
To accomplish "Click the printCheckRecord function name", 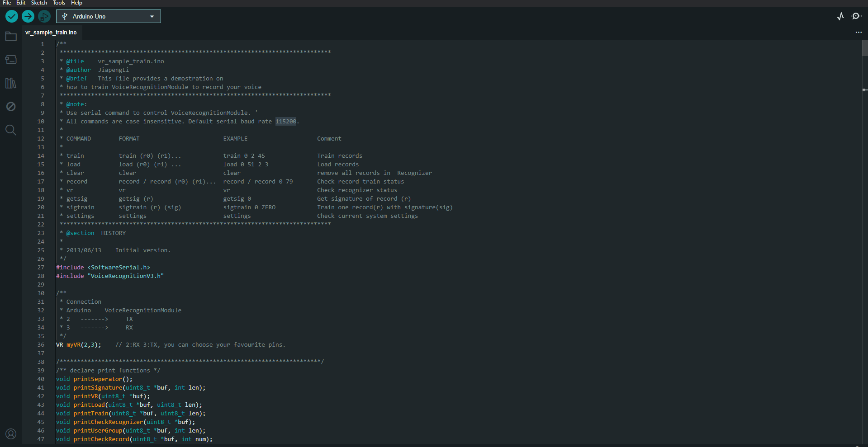I will pos(101,439).
